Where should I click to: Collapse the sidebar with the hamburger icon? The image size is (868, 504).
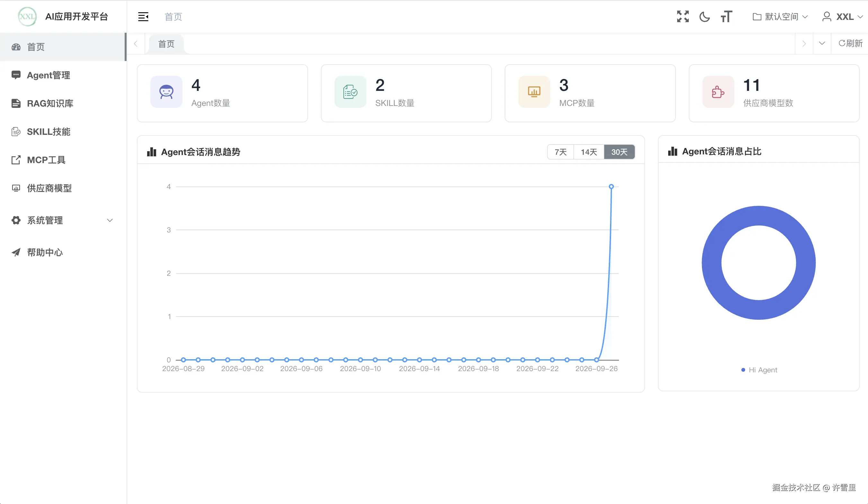click(143, 16)
